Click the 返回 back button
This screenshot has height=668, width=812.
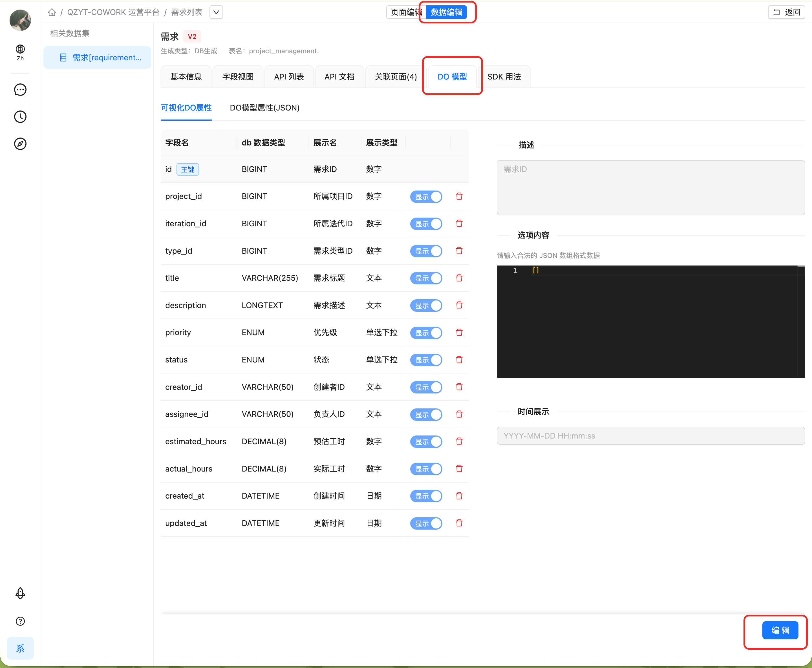point(787,12)
